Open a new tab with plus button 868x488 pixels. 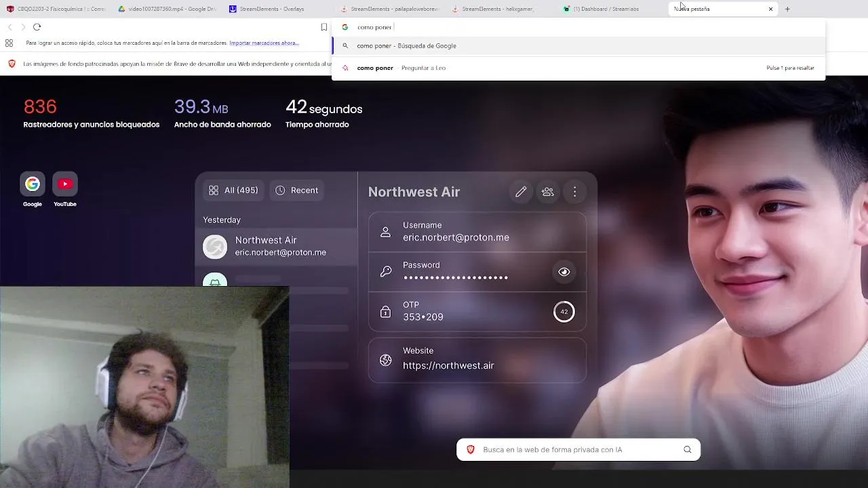(787, 9)
